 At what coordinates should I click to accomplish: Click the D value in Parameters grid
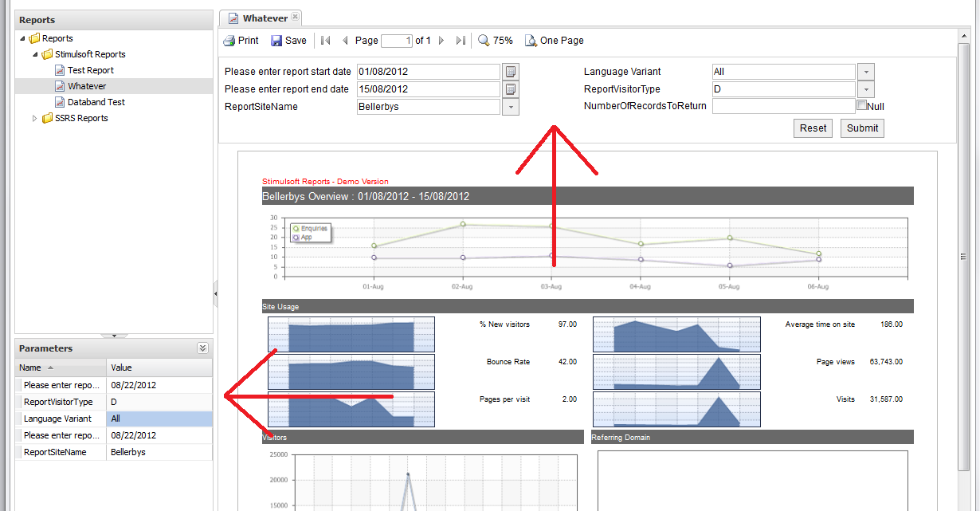(x=114, y=402)
